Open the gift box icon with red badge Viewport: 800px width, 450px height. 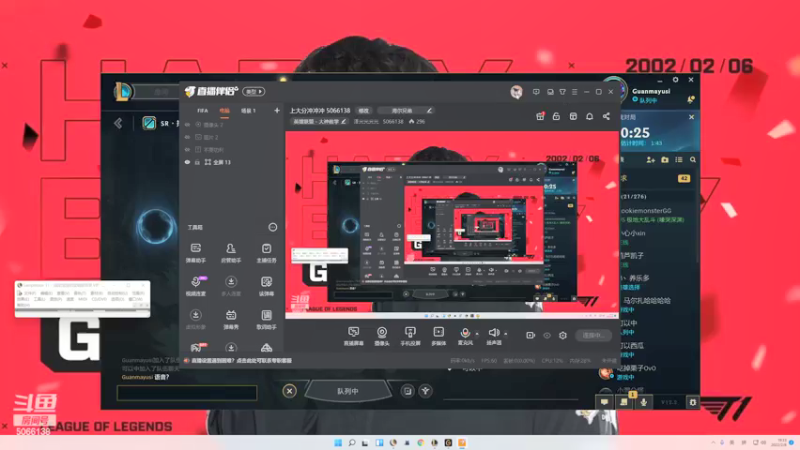(540, 116)
